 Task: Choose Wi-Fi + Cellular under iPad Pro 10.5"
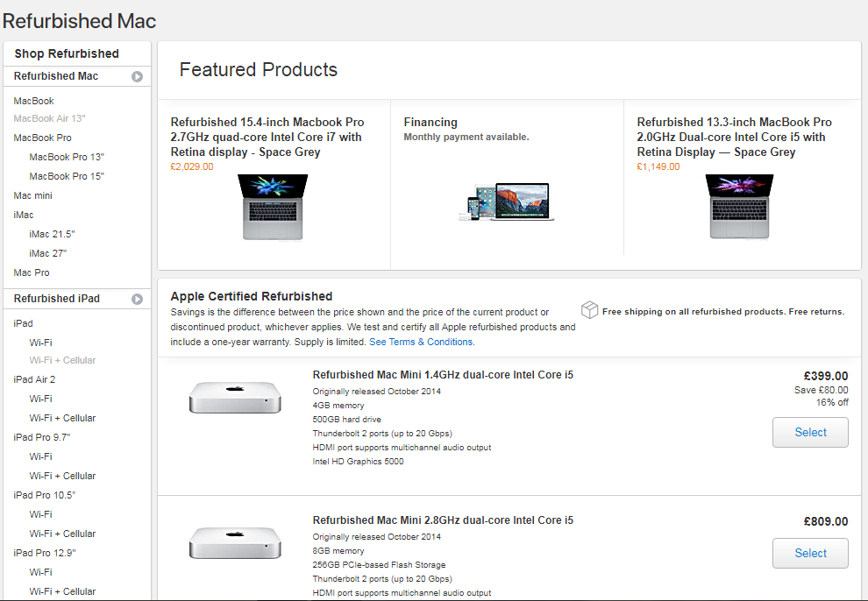click(62, 534)
